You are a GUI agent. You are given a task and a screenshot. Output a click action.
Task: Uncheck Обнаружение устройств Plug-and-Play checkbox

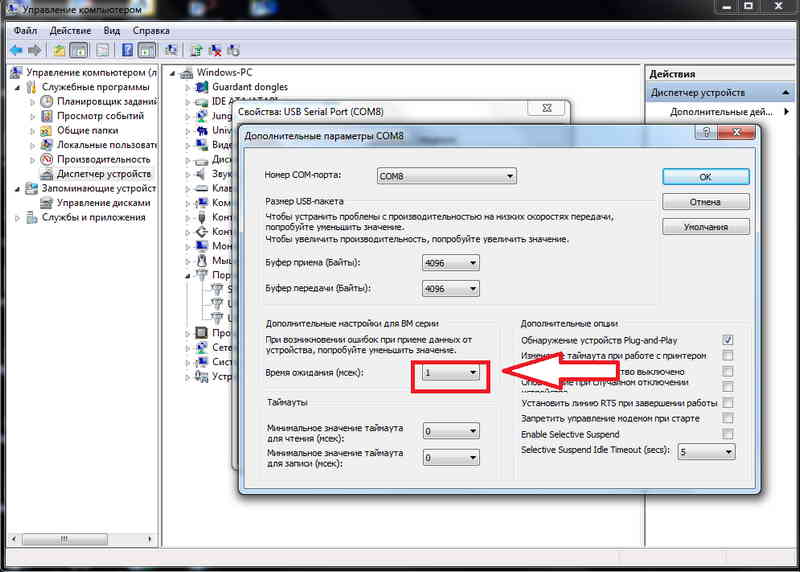point(728,340)
